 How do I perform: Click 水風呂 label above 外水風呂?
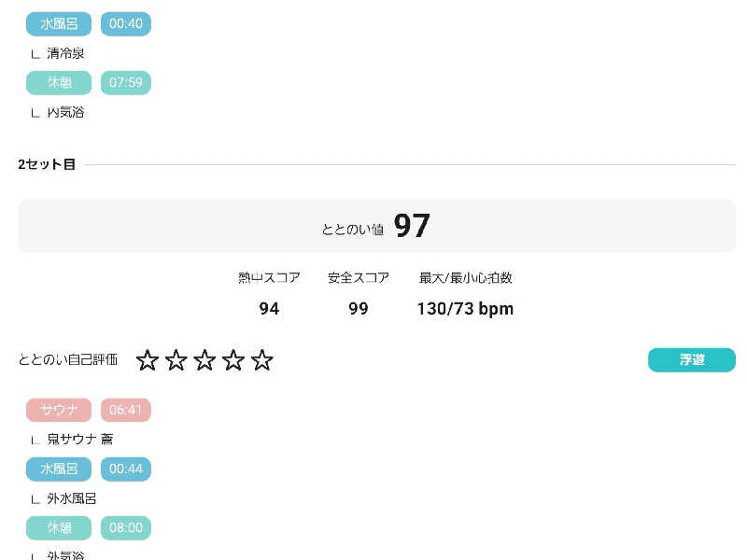[59, 469]
